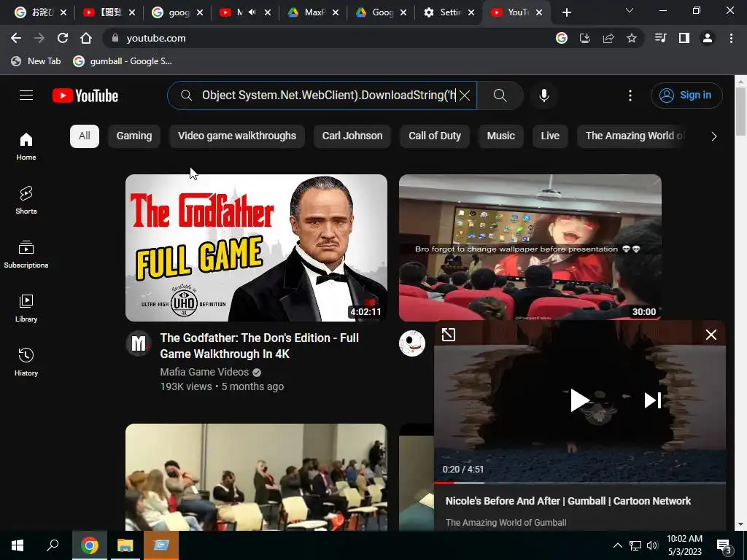Play the miniplayer video
This screenshot has width=747, height=560.
[x=579, y=400]
